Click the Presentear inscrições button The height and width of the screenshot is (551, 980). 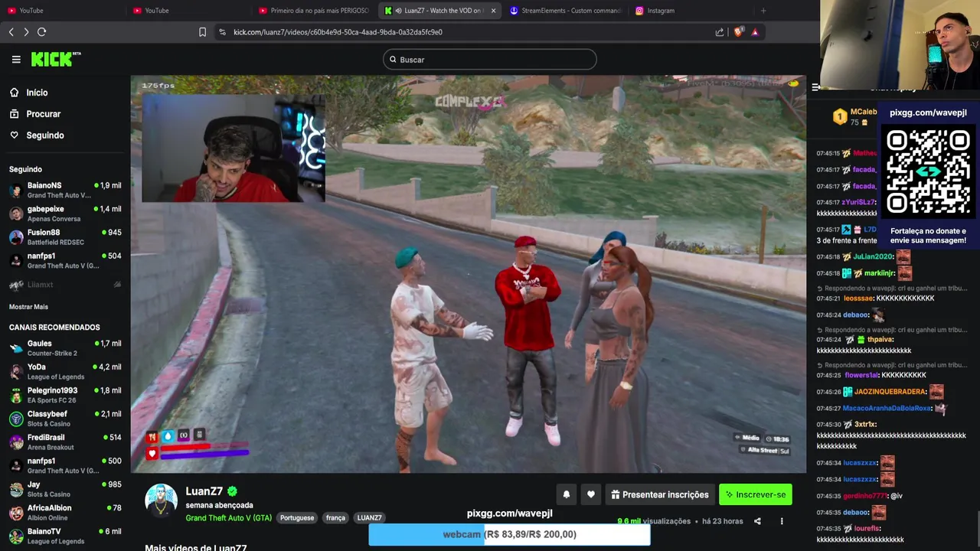660,494
